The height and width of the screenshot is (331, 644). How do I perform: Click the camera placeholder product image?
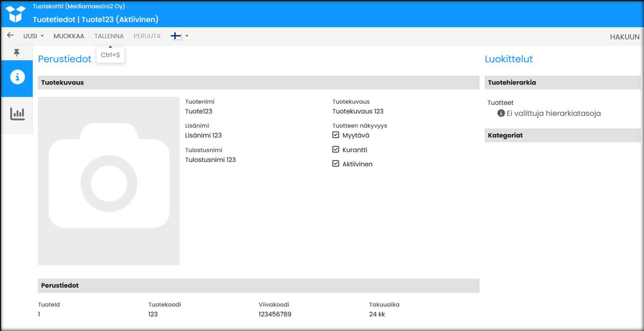(109, 181)
